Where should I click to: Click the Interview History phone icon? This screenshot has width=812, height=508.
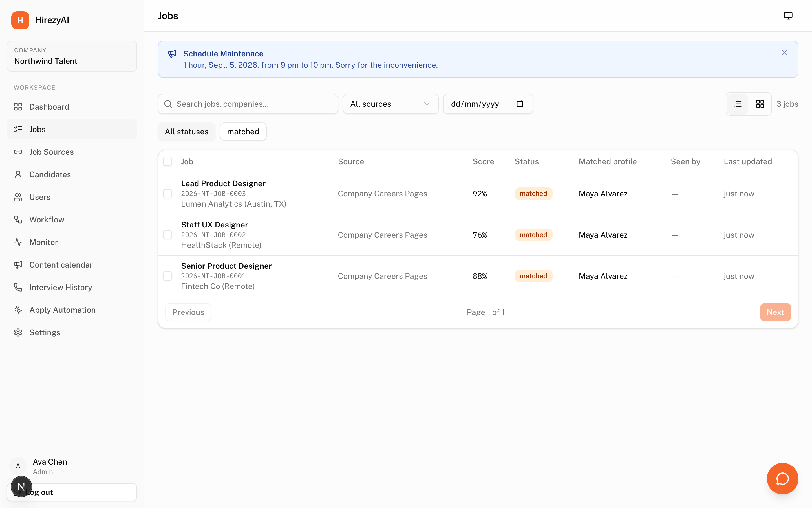(18, 287)
